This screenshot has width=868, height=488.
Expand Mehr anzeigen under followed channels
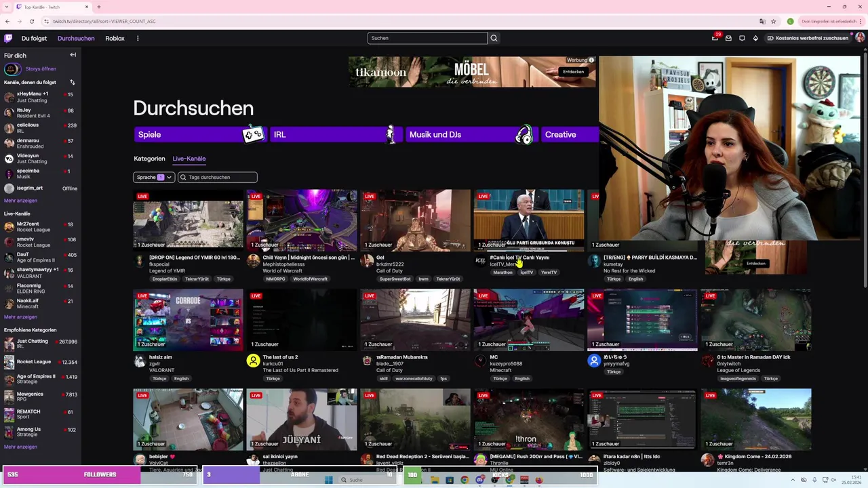[20, 201]
